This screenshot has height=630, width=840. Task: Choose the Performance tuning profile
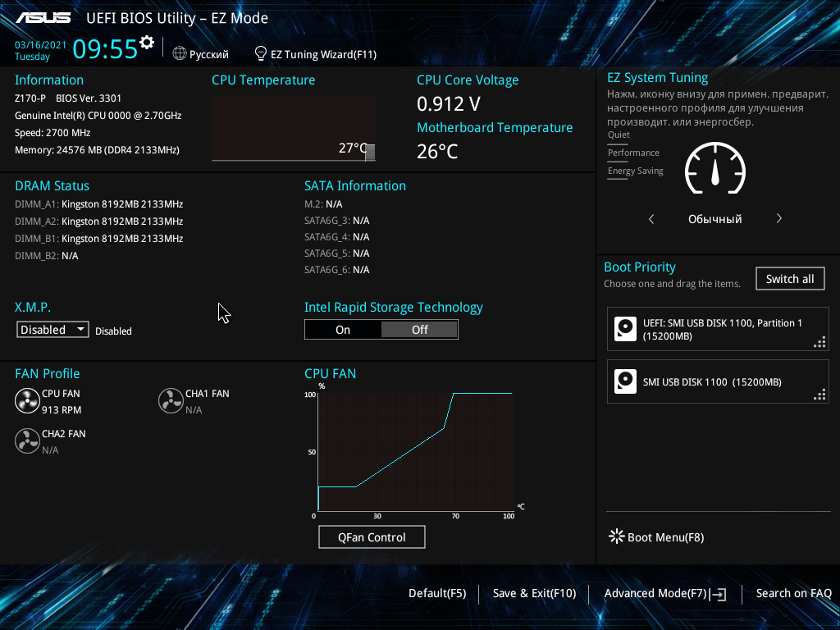pyautogui.click(x=633, y=153)
